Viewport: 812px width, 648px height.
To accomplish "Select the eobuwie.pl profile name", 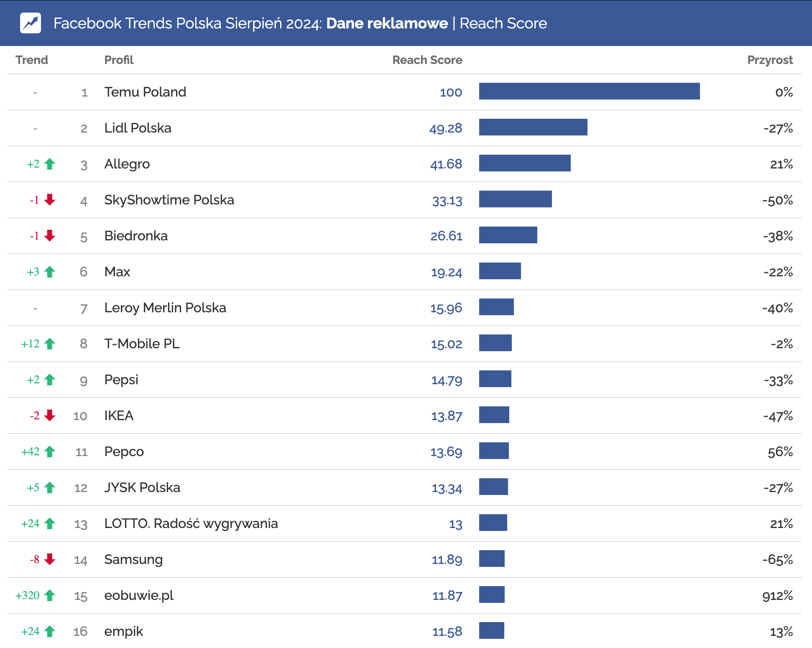I will [139, 596].
